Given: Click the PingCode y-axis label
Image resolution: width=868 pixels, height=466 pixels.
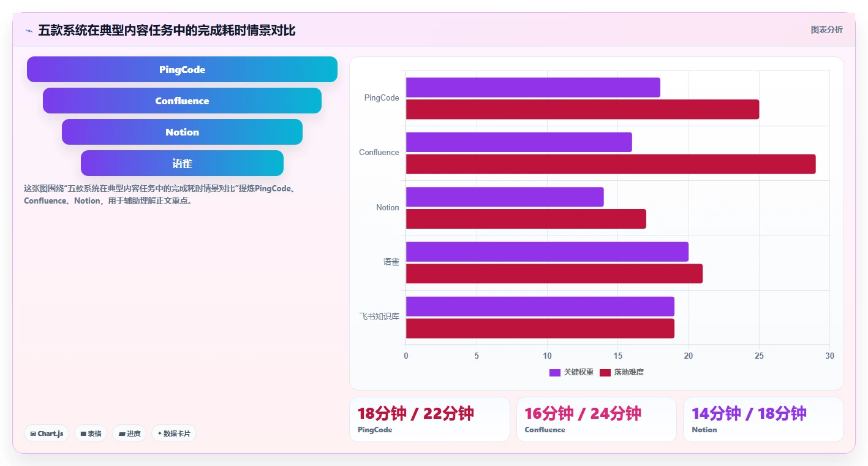Looking at the screenshot, I should point(382,98).
